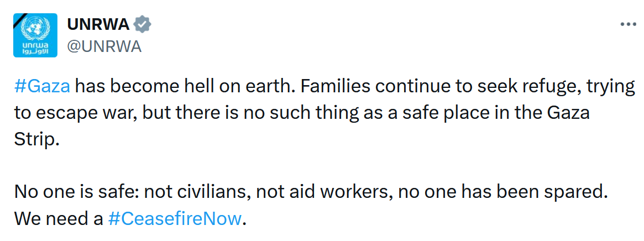The height and width of the screenshot is (241, 644).
Task: Click the Arabic text in UNRWA logo
Action: tap(35, 51)
